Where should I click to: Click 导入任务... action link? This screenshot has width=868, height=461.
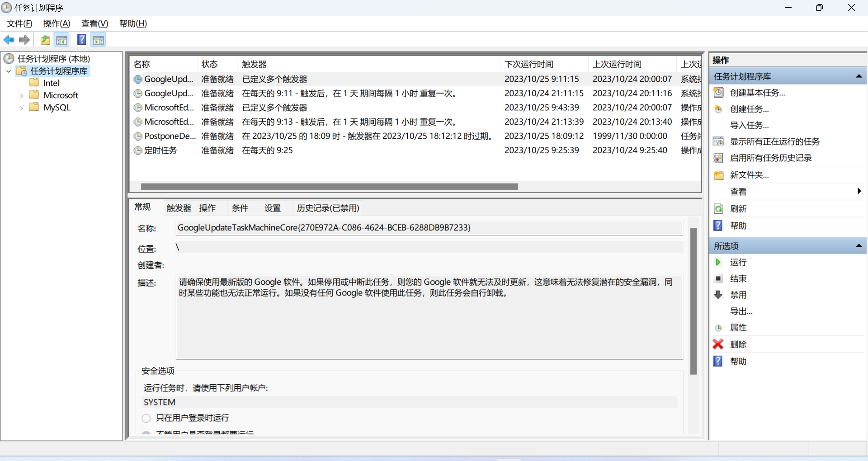pos(749,125)
